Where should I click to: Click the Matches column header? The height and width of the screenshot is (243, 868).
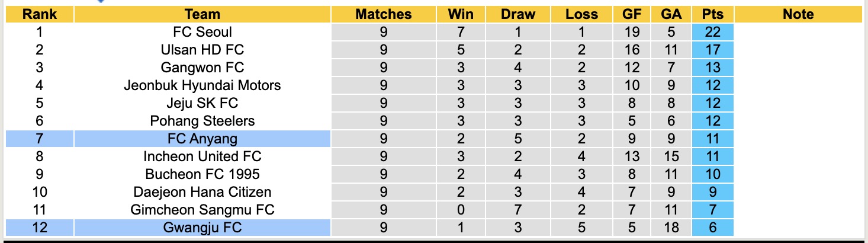pyautogui.click(x=383, y=14)
